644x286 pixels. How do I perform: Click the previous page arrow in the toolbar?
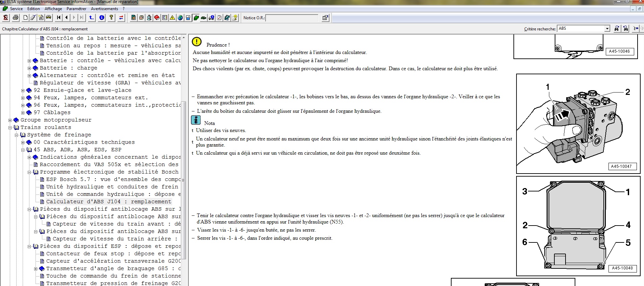[x=67, y=18]
